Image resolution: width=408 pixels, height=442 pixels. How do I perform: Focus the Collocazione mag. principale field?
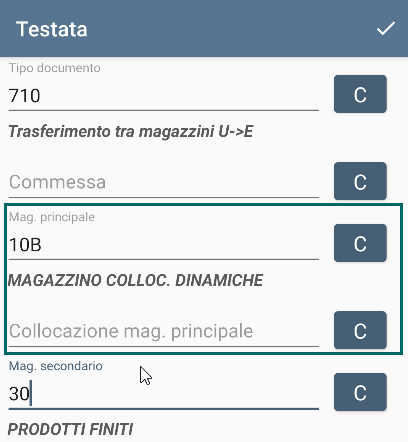click(x=164, y=332)
